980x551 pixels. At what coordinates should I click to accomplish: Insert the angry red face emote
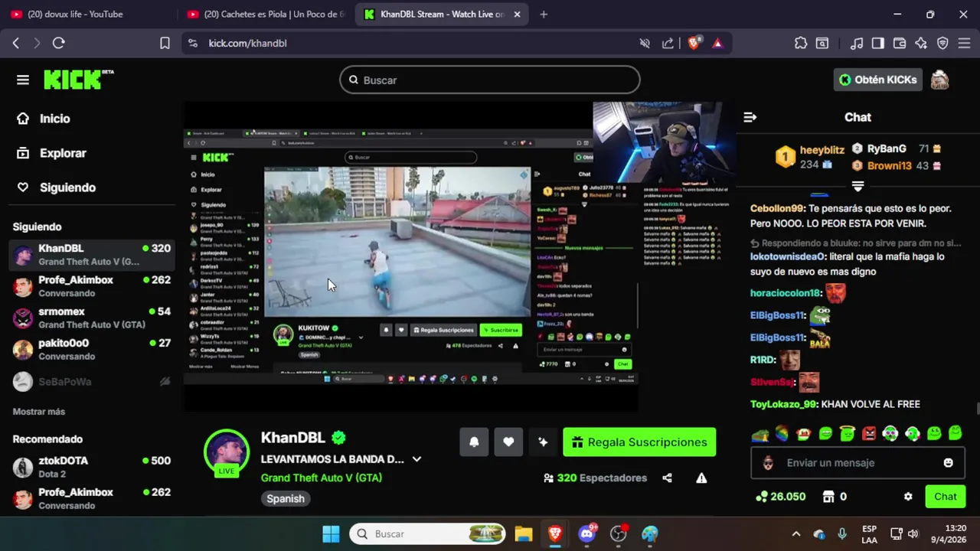(869, 434)
